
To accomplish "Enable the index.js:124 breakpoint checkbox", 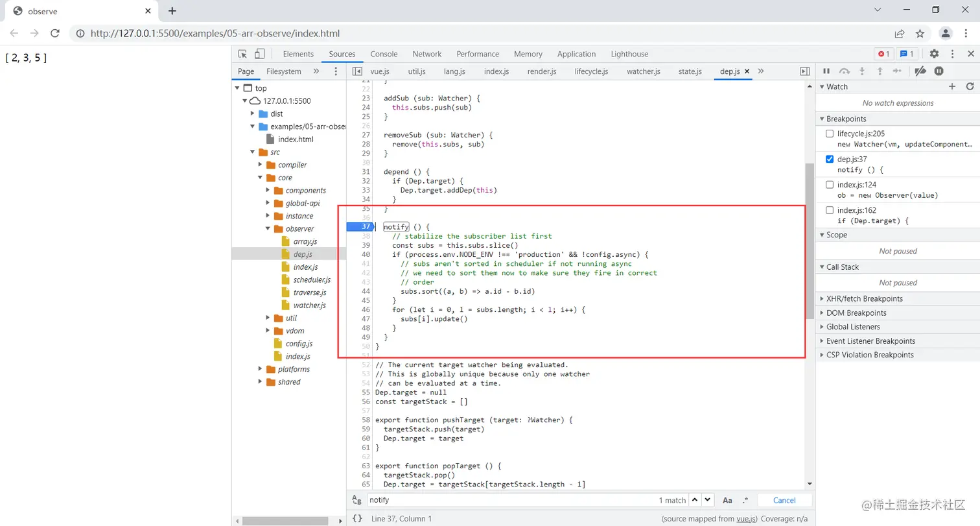I will point(830,185).
